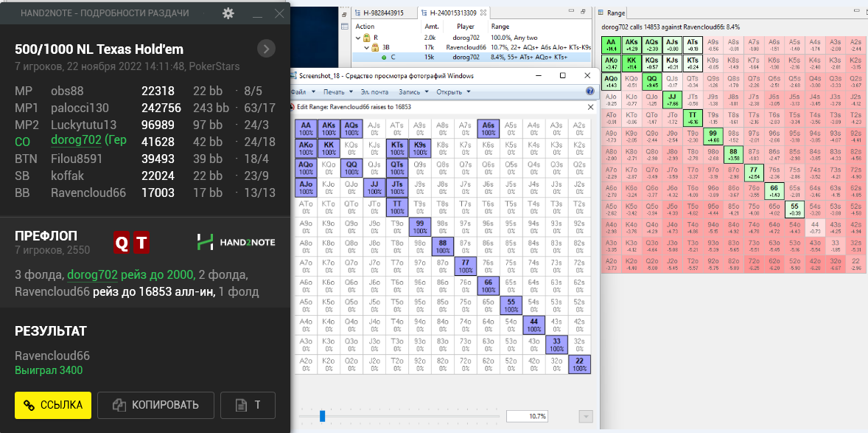This screenshot has width=868, height=433.
Task: Close the Edit Range dialog
Action: click(x=590, y=106)
